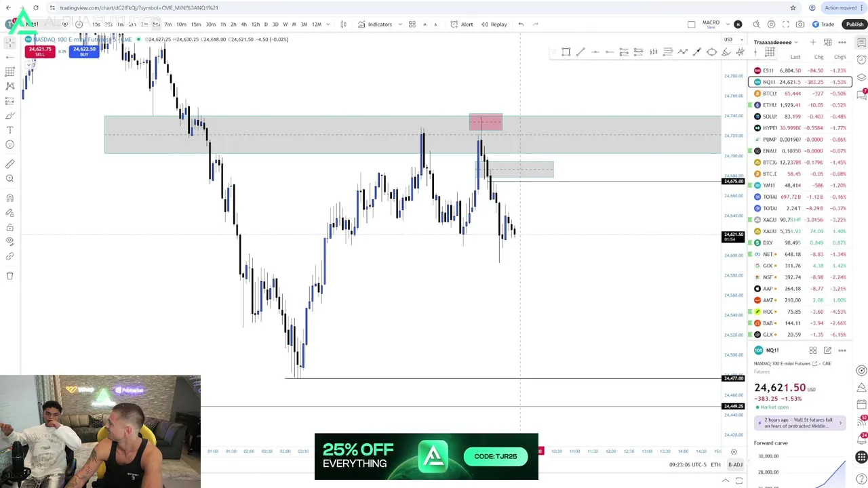Select the ES1! row in watchlist
Image resolution: width=868 pixels, height=488 pixels.
[800, 70]
